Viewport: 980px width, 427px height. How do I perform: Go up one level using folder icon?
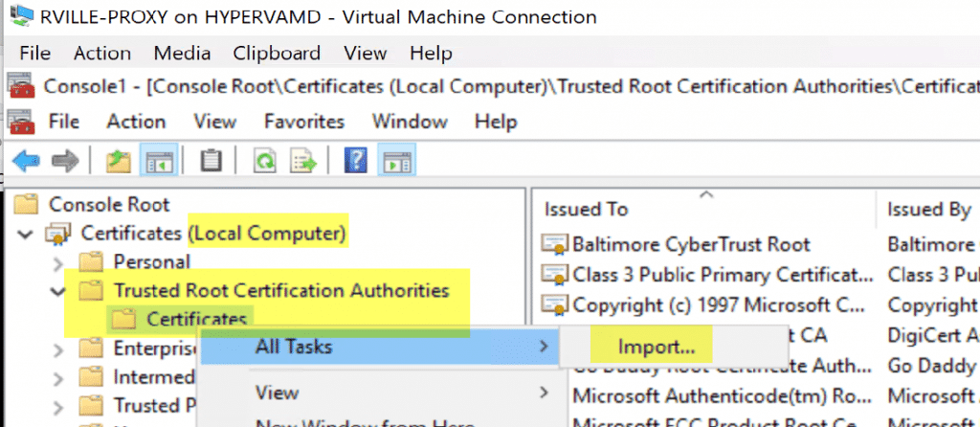[118, 162]
